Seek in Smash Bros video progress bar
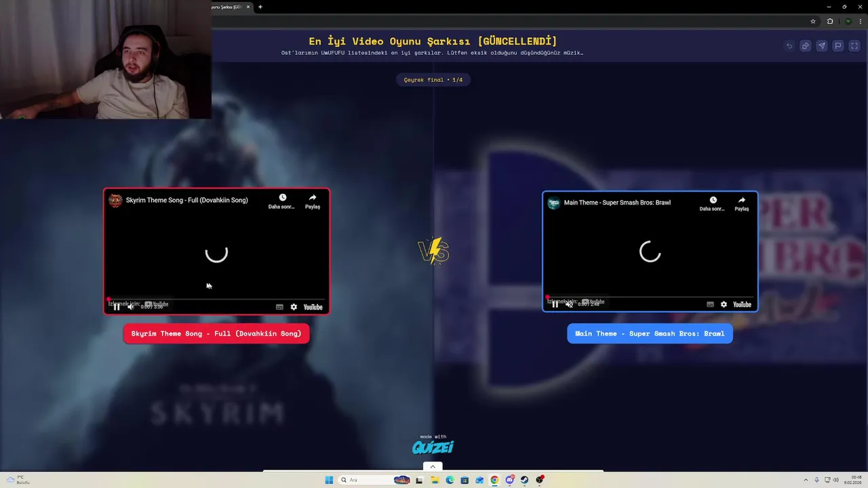Screen dimensions: 868x488 (650, 297)
